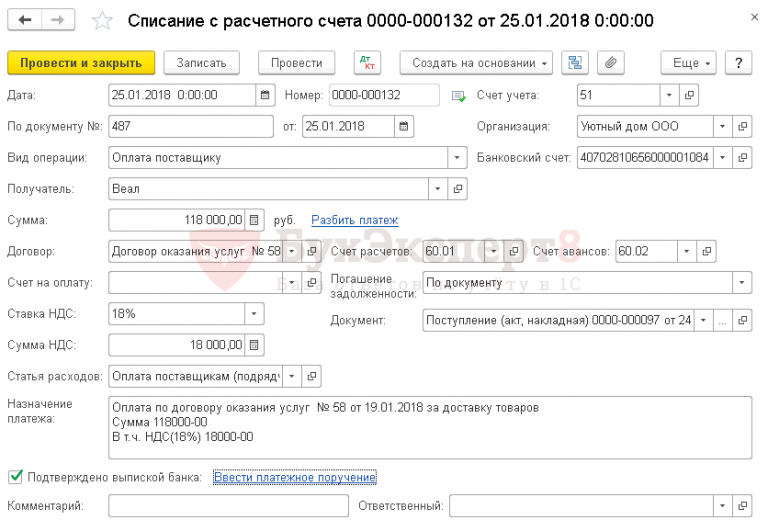Open Счет авансов 60.02 details icon
768x520 pixels.
(x=706, y=251)
